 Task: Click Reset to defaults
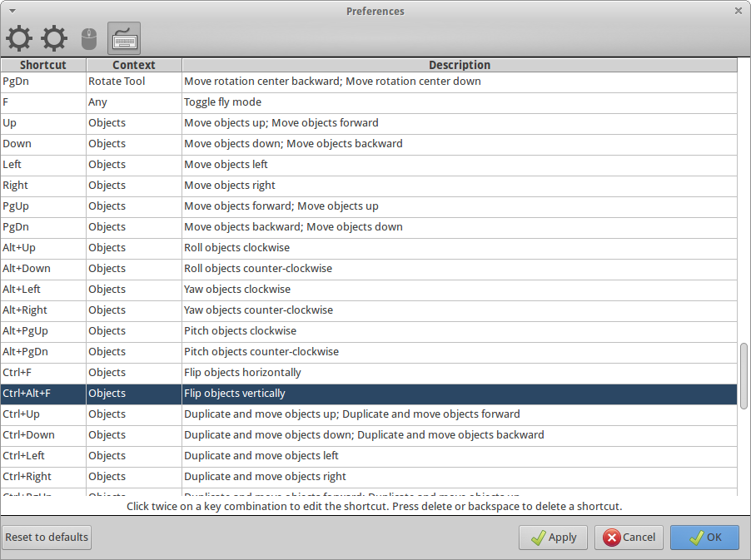pyautogui.click(x=47, y=538)
